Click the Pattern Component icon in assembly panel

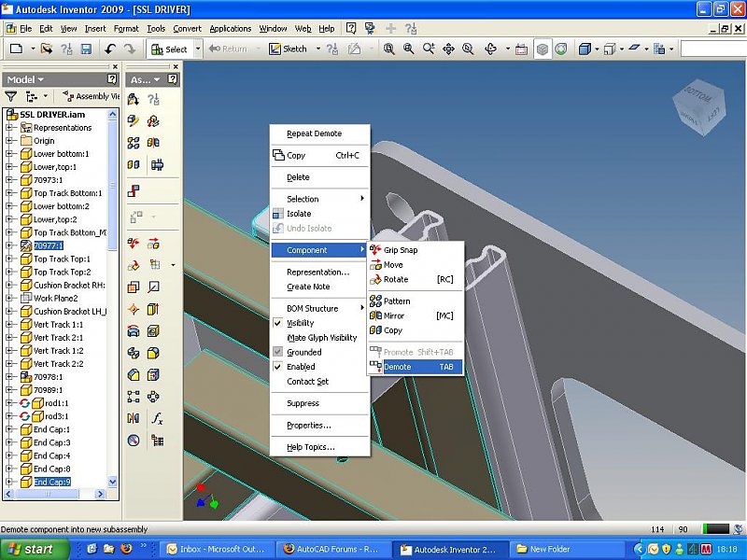click(134, 143)
